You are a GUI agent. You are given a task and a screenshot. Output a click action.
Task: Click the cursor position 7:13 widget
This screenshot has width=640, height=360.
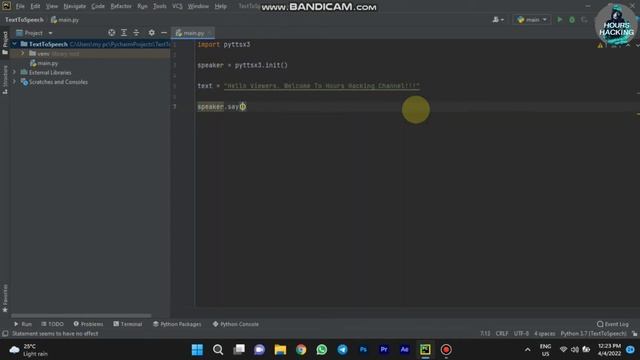pyautogui.click(x=485, y=333)
